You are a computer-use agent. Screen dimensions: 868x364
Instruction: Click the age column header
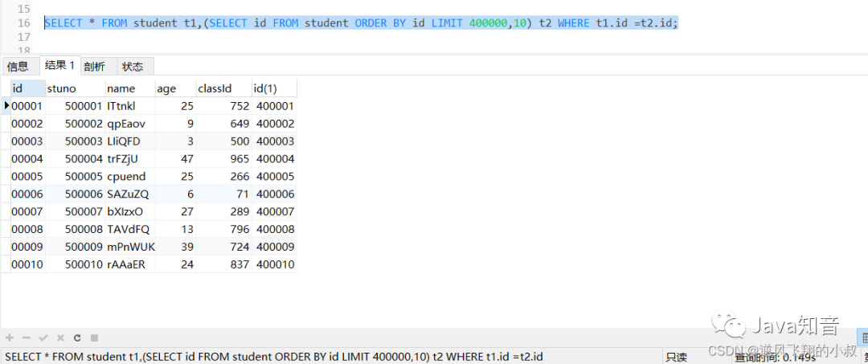pos(176,88)
